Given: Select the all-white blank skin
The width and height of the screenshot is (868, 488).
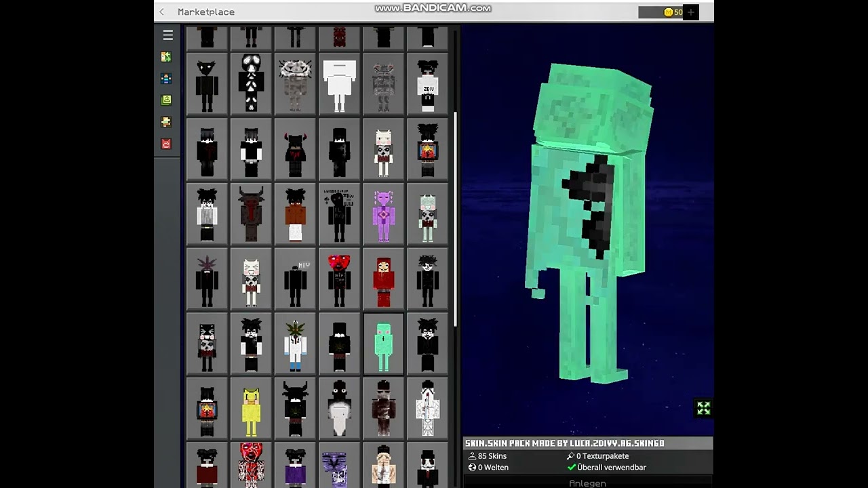Looking at the screenshot, I should (x=339, y=84).
